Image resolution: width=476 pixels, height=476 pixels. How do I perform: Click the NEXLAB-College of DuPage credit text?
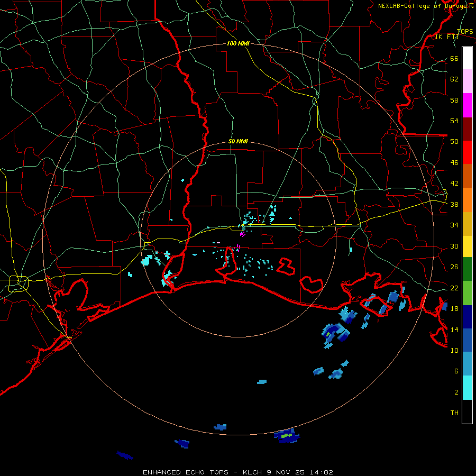point(425,6)
